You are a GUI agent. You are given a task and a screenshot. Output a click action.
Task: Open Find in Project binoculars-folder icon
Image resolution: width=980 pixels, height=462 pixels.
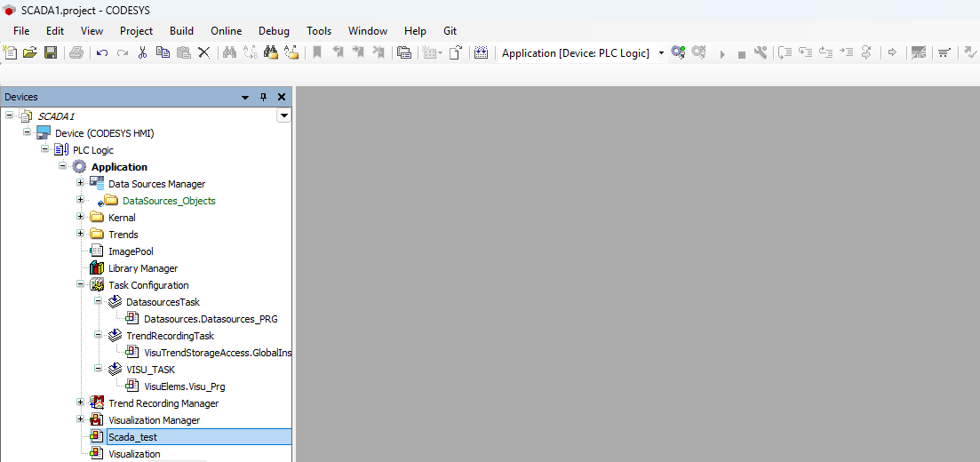tap(270, 53)
